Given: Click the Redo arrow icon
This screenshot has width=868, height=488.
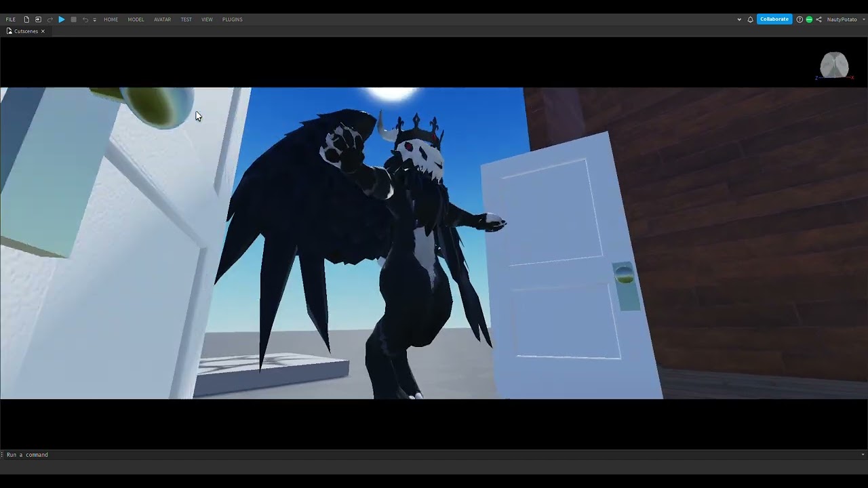Looking at the screenshot, I should click(50, 20).
